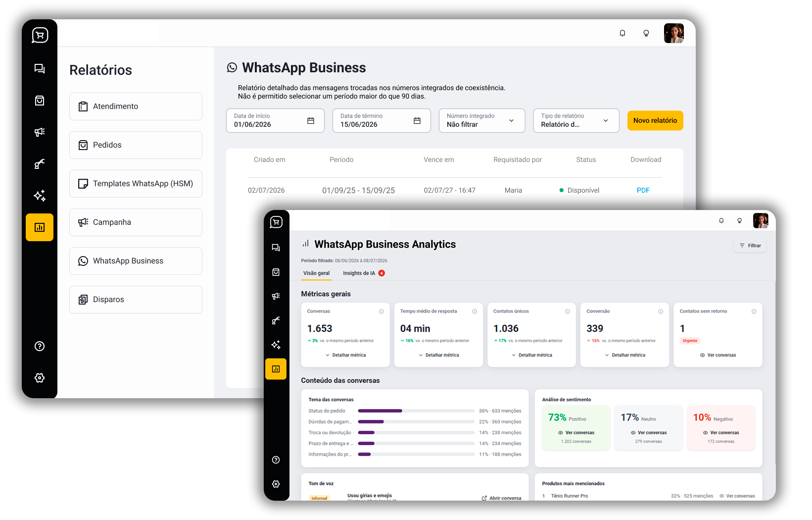Open the orders bag icon in Relatórios sidebar
This screenshot has height=520, width=812.
click(x=40, y=101)
